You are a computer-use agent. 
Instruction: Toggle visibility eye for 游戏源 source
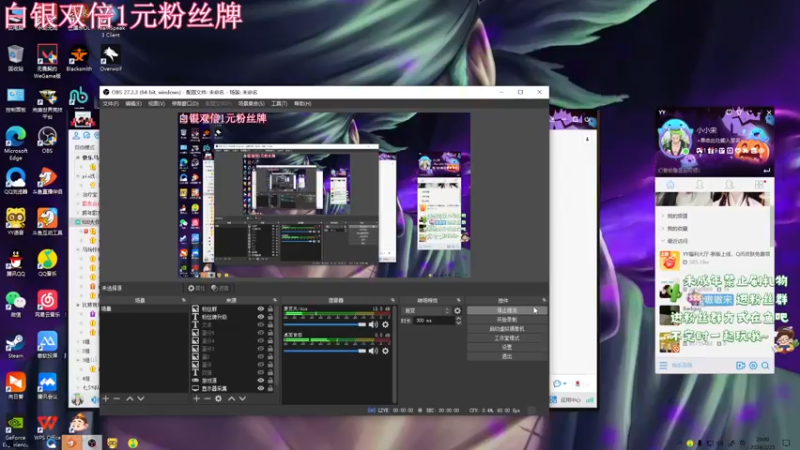pos(261,381)
